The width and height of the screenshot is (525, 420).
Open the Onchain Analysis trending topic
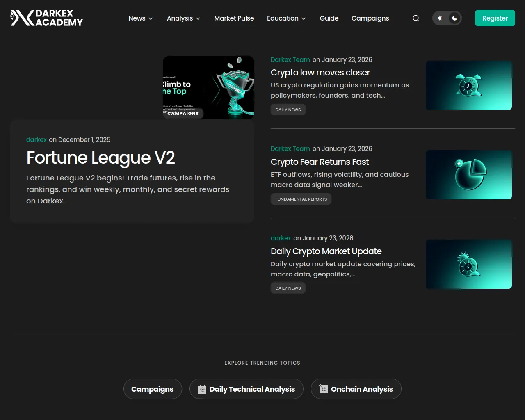(356, 389)
